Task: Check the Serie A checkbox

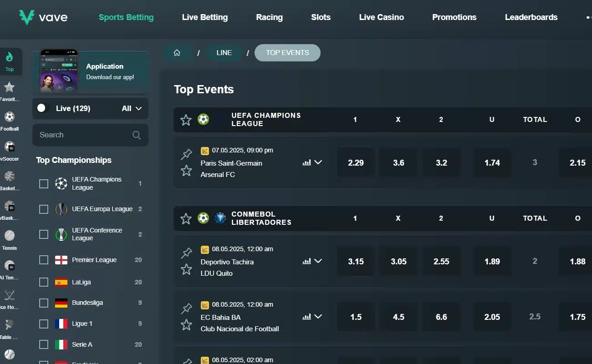Action: [44, 344]
